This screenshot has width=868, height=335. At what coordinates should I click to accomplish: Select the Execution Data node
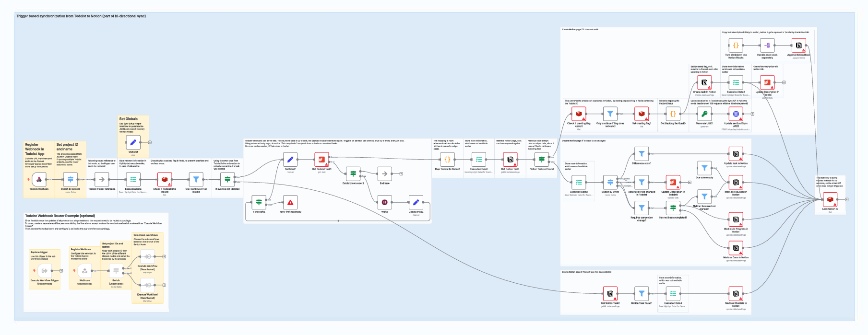click(133, 180)
